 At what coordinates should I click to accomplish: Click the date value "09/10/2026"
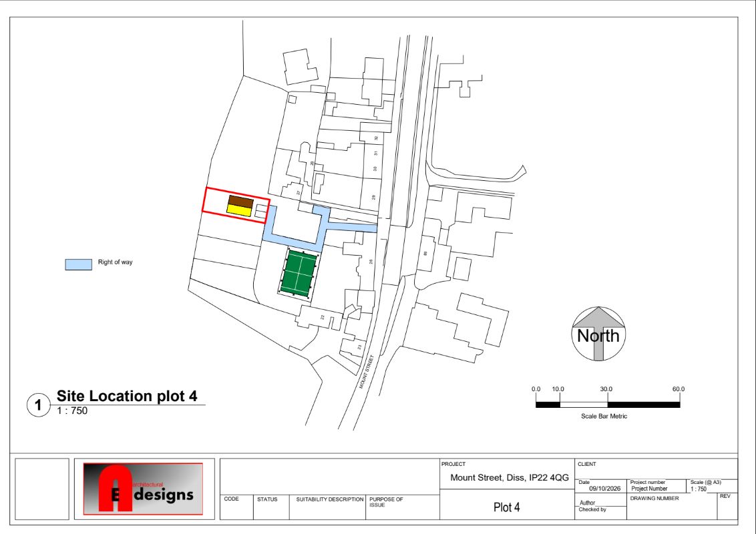[x=605, y=488]
